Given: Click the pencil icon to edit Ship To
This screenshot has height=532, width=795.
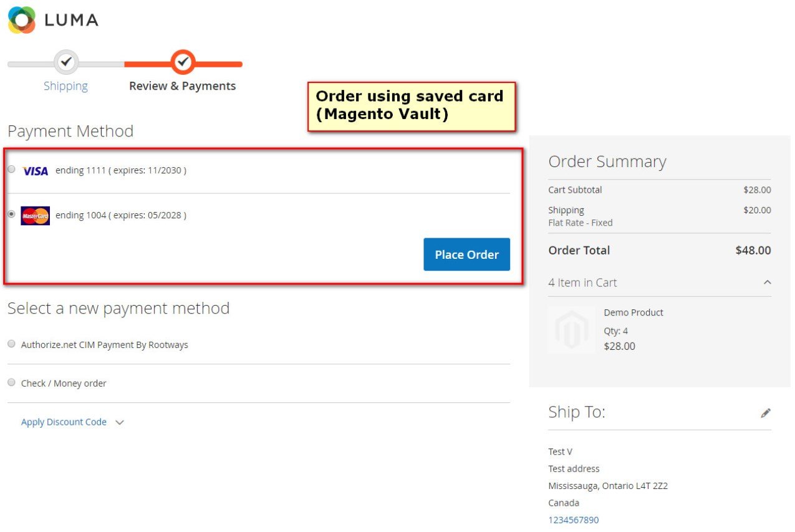Looking at the screenshot, I should 766,413.
